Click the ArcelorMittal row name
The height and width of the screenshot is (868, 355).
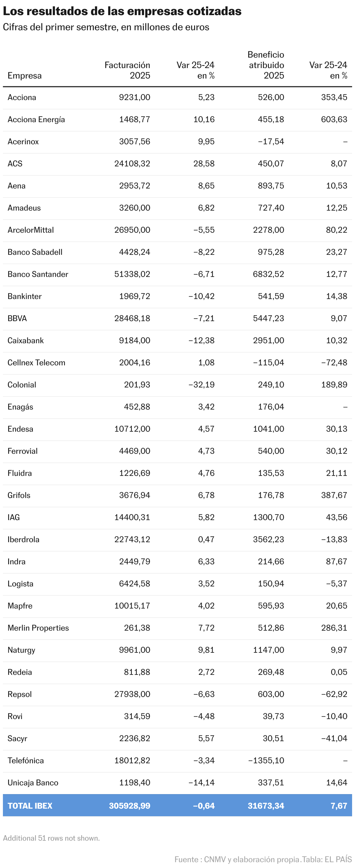(31, 230)
